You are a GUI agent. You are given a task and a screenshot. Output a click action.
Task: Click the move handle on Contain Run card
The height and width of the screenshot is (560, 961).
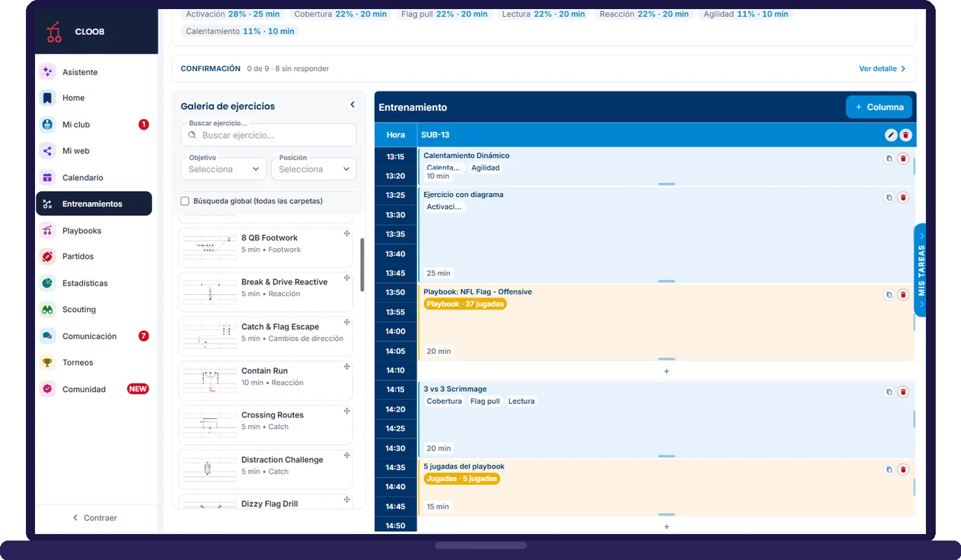pos(347,366)
